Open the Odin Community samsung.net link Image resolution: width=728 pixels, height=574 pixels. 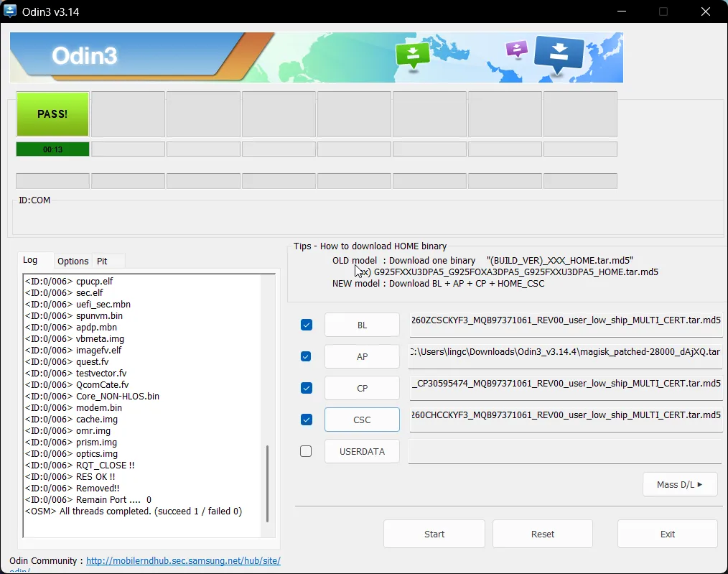click(x=183, y=560)
